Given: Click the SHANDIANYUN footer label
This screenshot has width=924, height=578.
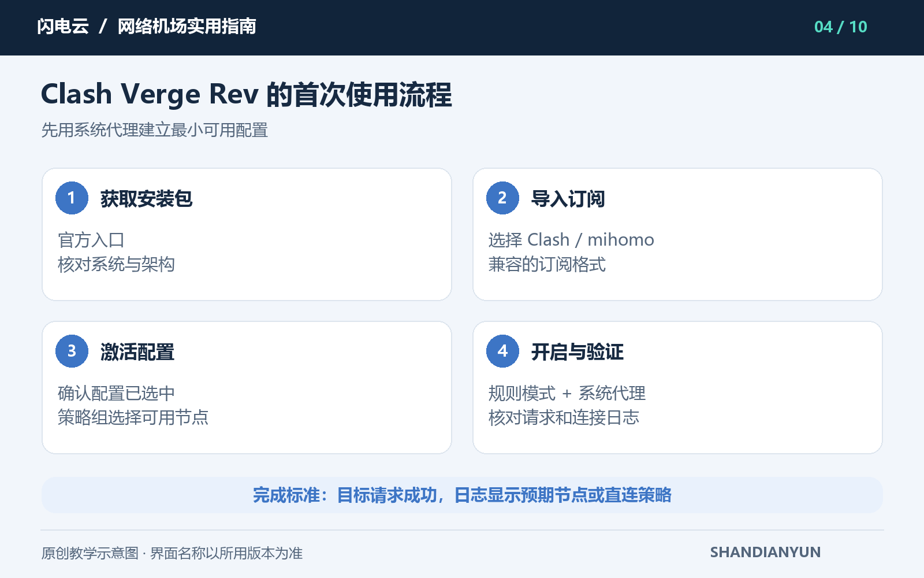Looking at the screenshot, I should [x=765, y=553].
